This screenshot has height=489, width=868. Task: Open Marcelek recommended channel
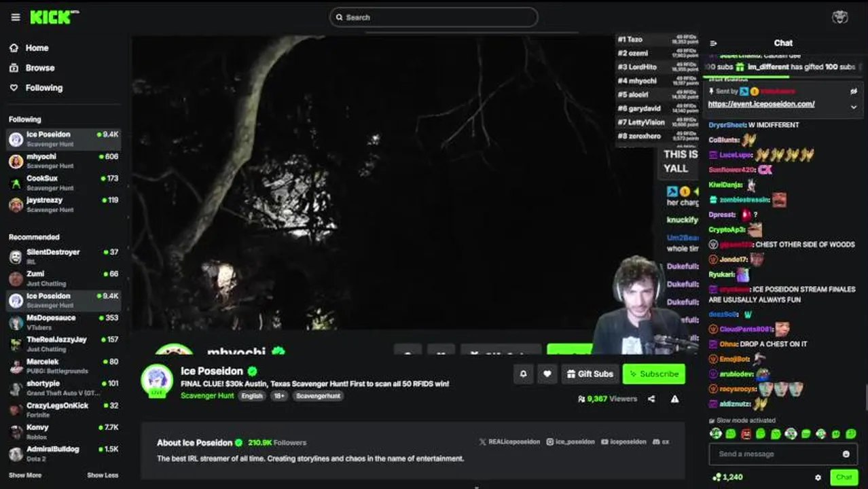(x=63, y=366)
